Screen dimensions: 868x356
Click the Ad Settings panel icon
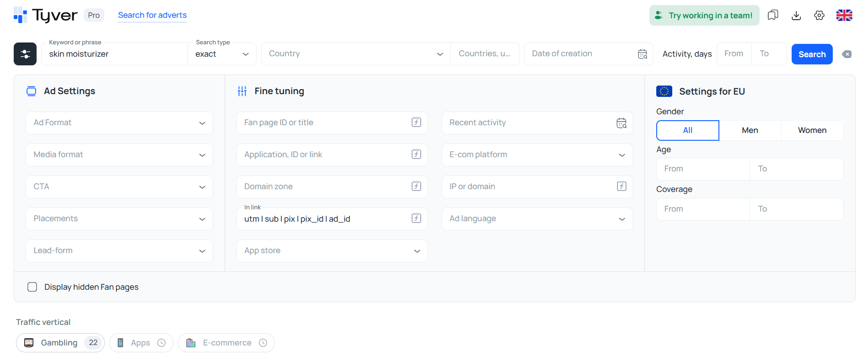click(31, 91)
